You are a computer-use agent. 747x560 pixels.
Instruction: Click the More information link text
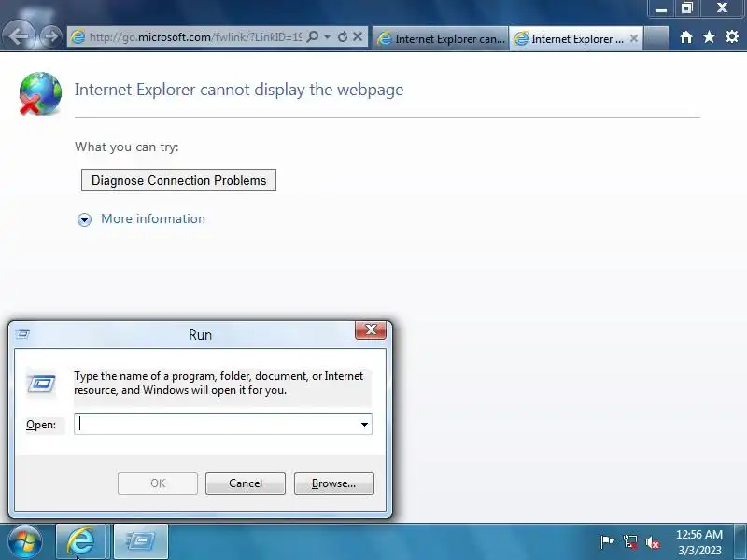click(153, 218)
